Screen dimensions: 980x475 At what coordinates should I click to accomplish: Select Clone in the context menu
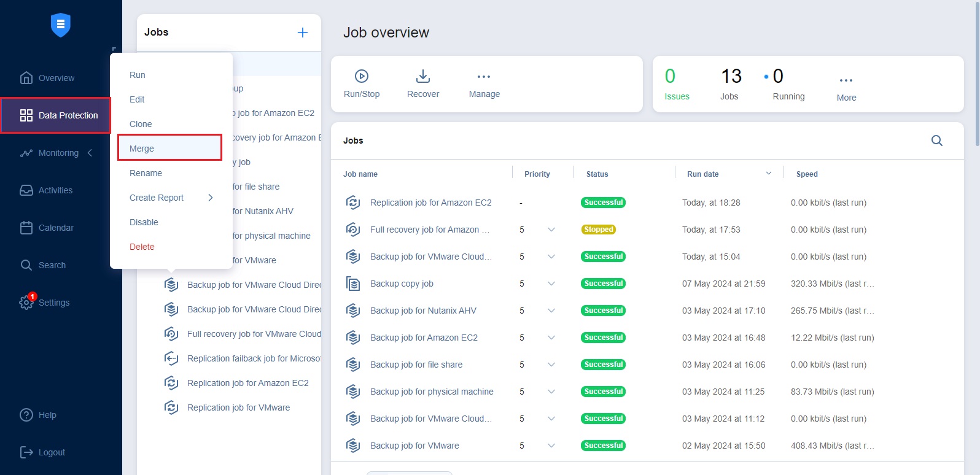point(141,124)
